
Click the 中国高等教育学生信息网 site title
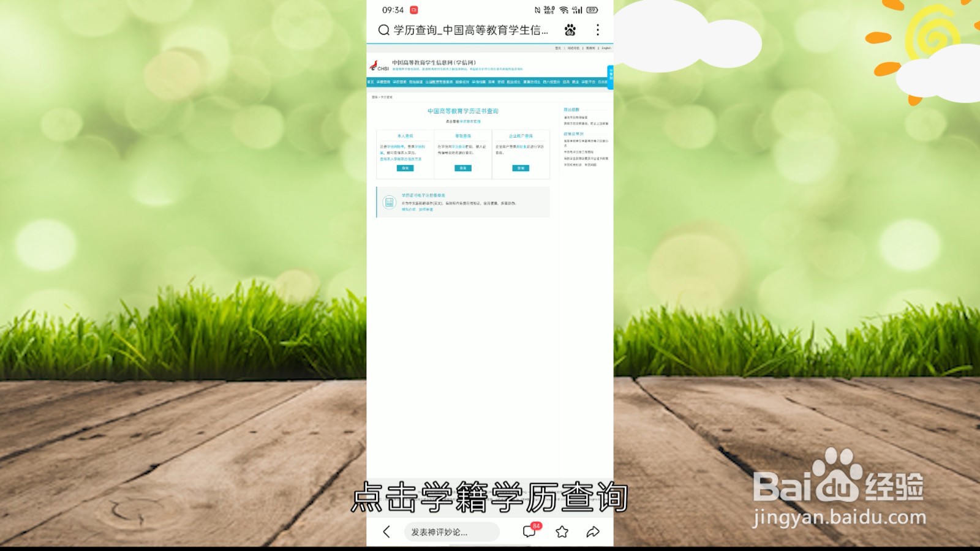click(x=434, y=62)
